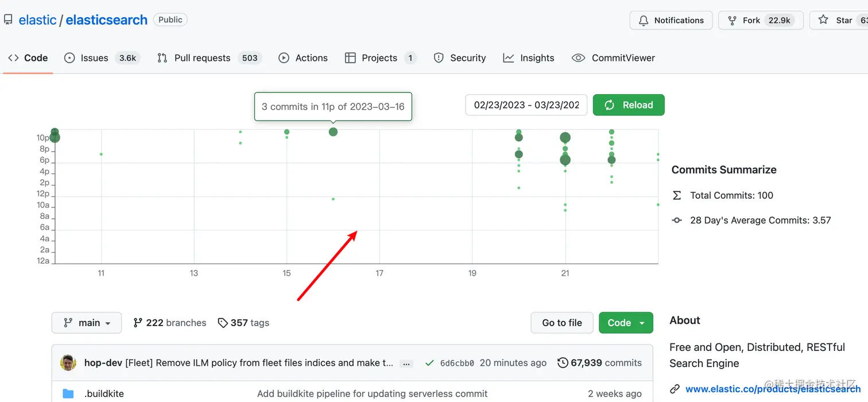Viewport: 868px width, 402px height.
Task: Open the www.elastic.co/products/elasticsearch link
Action: click(x=773, y=389)
